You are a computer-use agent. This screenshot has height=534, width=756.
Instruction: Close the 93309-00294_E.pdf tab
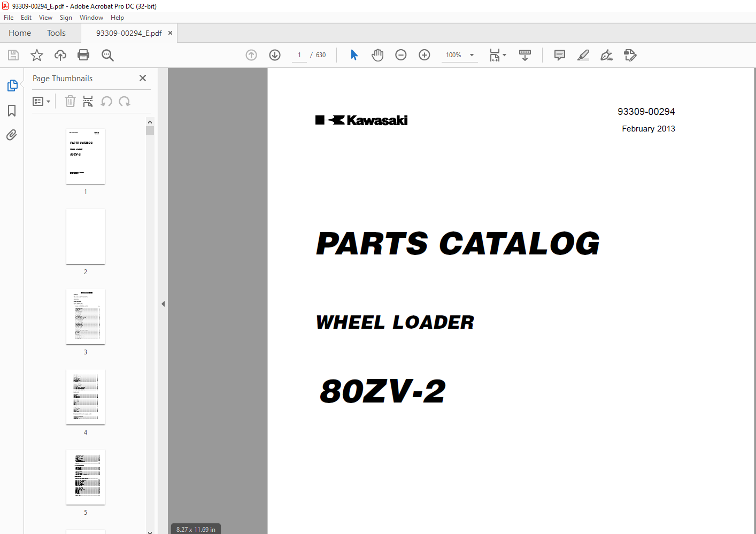170,33
